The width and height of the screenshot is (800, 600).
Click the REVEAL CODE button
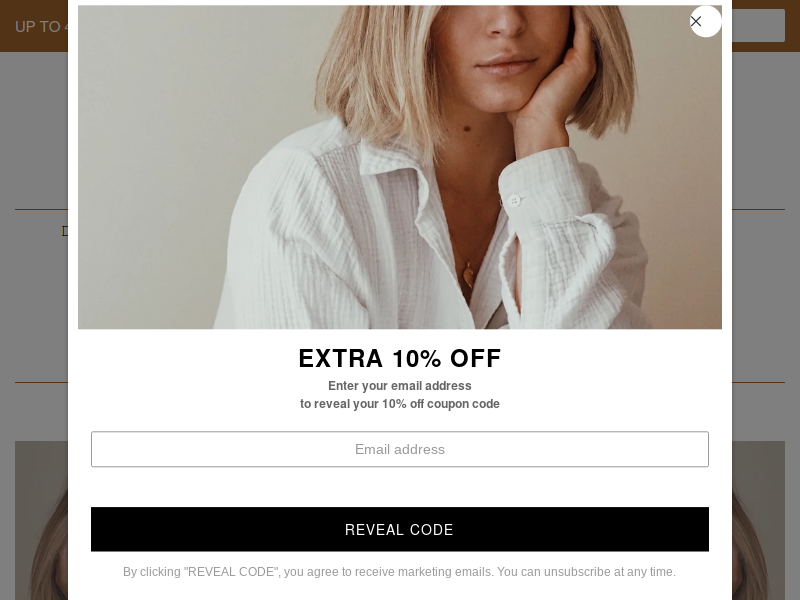coord(399,529)
